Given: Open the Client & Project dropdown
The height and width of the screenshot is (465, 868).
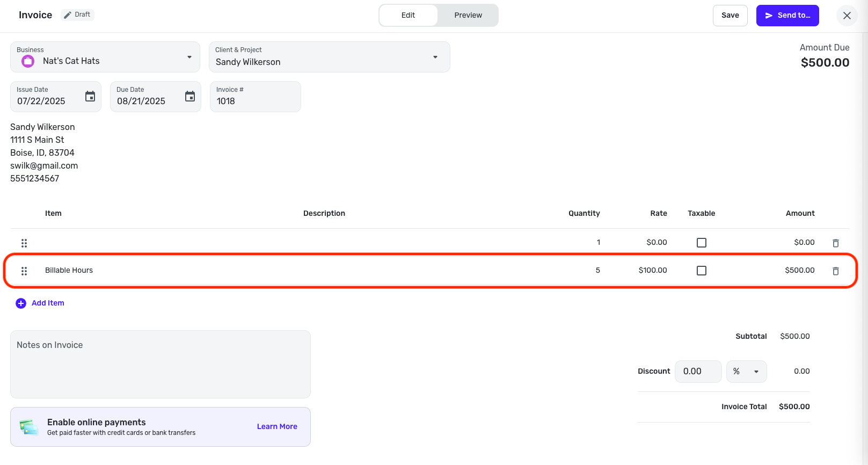Looking at the screenshot, I should pos(435,57).
